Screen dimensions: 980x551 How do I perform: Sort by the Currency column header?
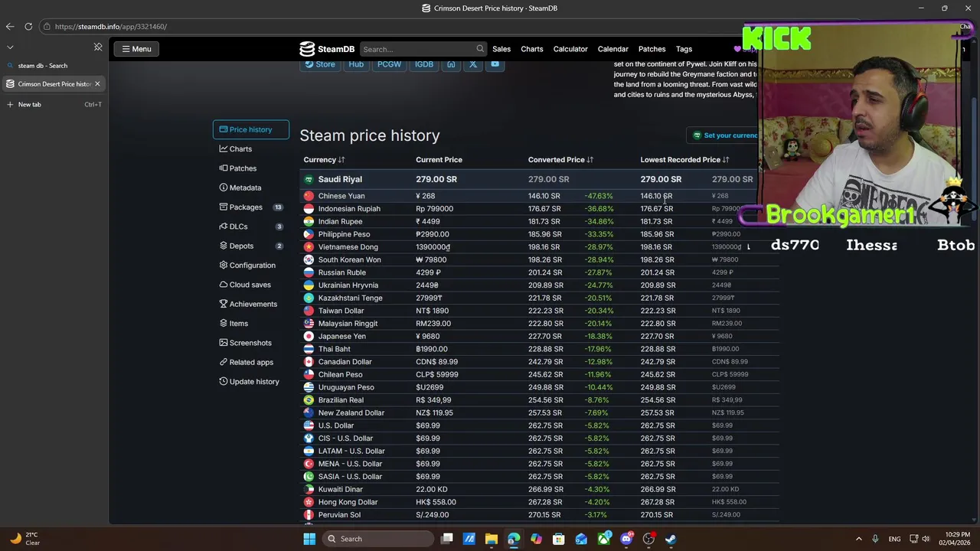(324, 160)
